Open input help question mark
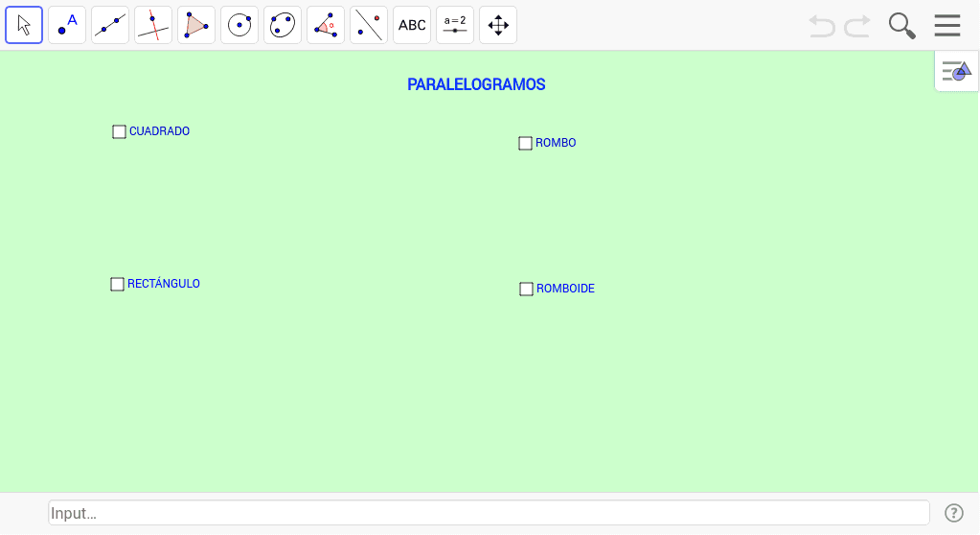Screen dimensions: 980x535 pos(954,513)
